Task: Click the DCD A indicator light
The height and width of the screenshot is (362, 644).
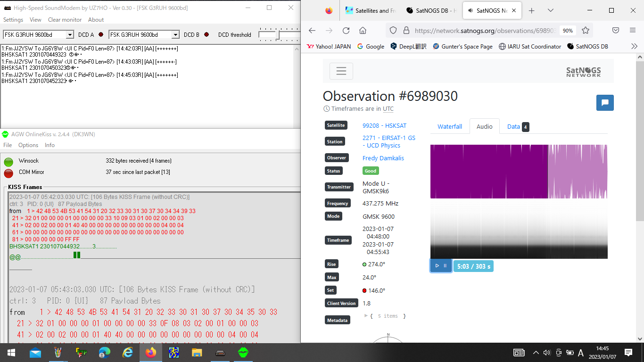Action: (x=100, y=34)
